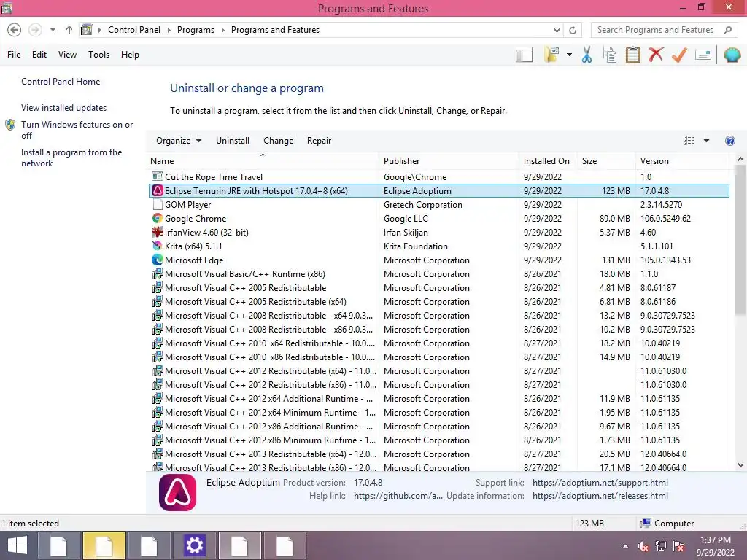Click the large Eclipse Adoptium logo in details pane
Viewport: 747px width, 560px height.
[177, 492]
